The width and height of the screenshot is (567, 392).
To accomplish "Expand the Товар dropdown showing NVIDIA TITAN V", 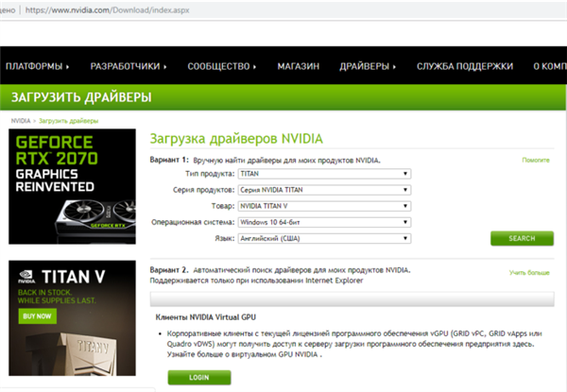I will (324, 206).
